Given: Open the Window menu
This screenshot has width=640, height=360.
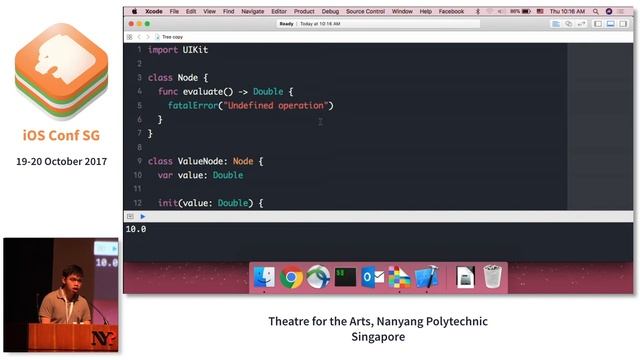Looking at the screenshot, I should tap(402, 11).
